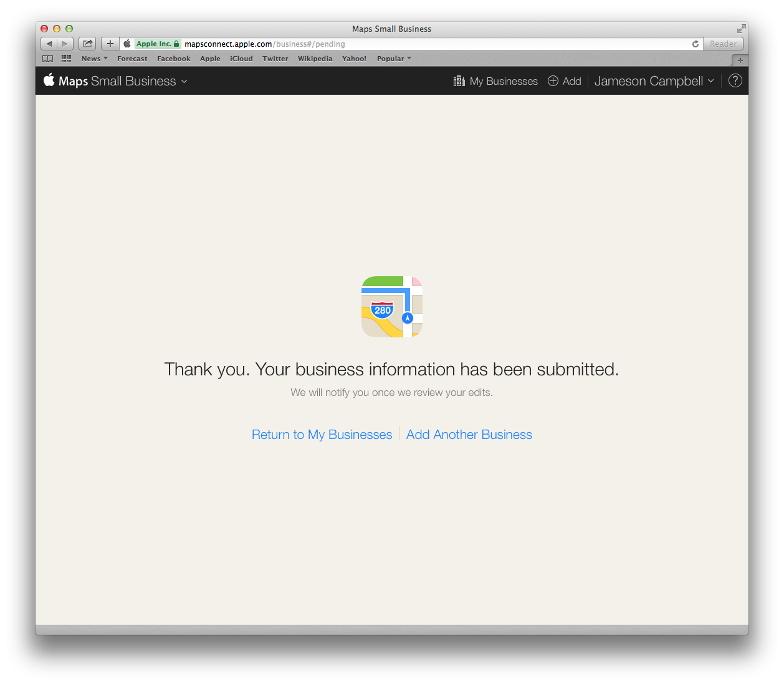Open a new tab with plus button
784x684 pixels.
coord(740,60)
